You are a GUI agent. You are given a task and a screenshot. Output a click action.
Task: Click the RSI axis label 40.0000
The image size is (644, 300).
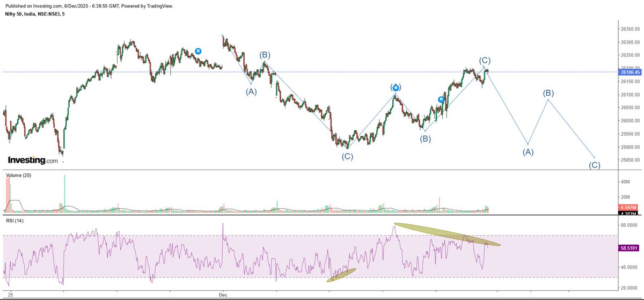pos(628,267)
